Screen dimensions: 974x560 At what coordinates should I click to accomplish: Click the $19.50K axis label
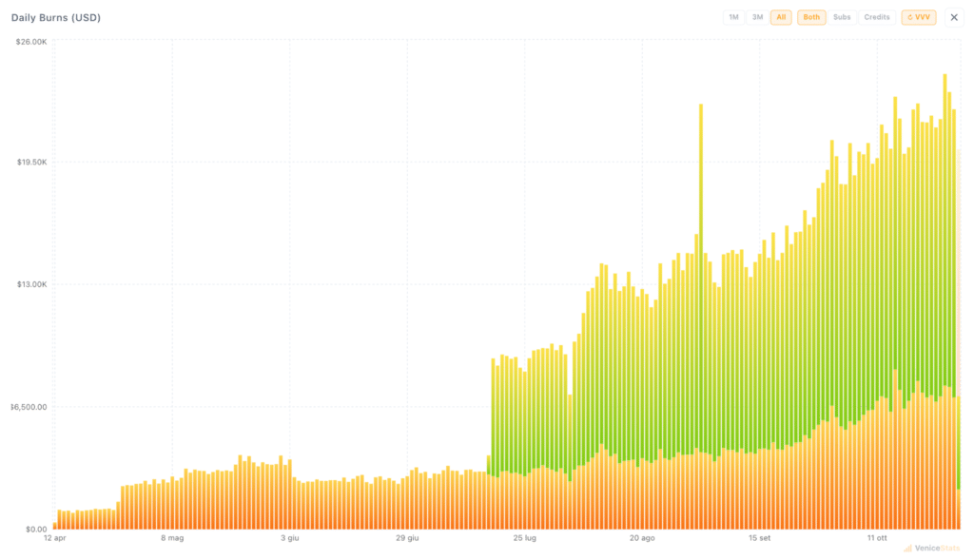tap(31, 162)
